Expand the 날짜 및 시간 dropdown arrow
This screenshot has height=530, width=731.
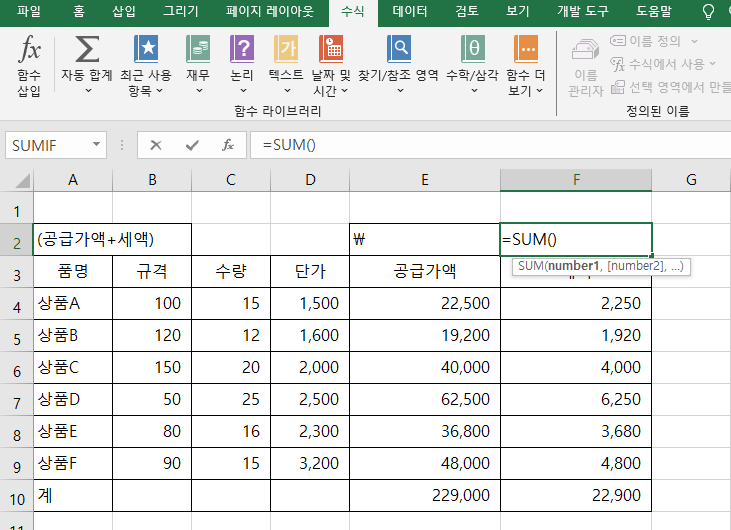click(345, 90)
